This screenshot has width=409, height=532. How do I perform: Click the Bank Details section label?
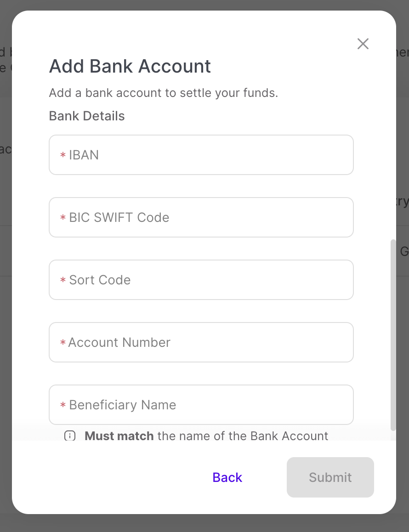87,116
